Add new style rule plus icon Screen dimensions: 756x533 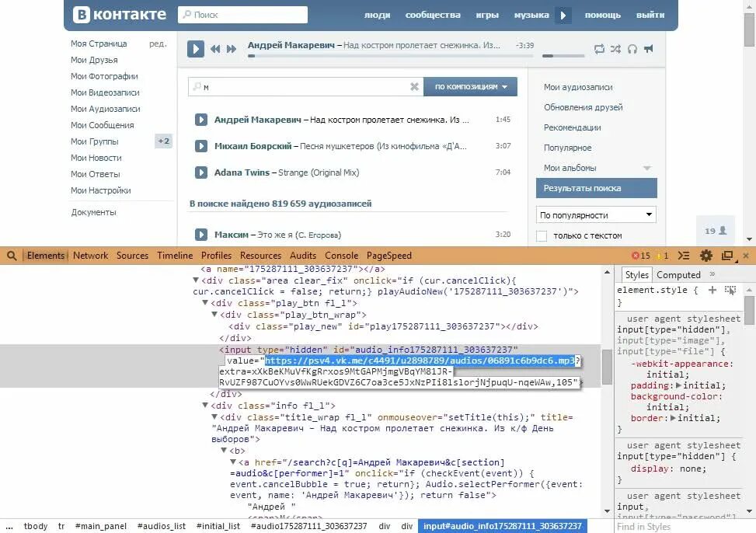coord(712,290)
